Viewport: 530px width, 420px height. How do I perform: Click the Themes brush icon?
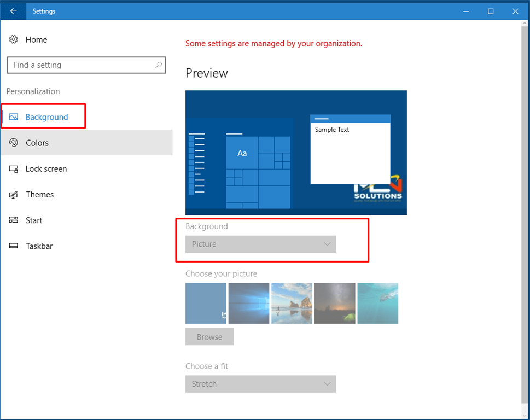(13, 195)
